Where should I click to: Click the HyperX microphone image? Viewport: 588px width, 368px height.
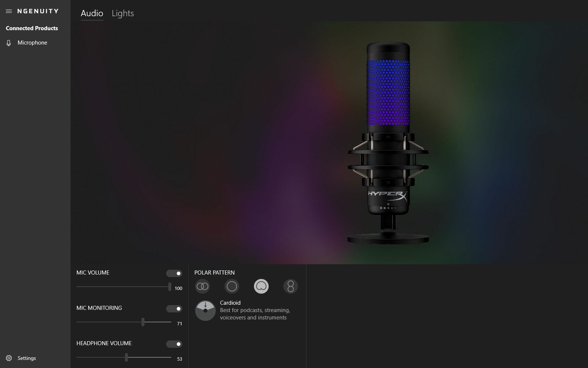click(x=388, y=143)
